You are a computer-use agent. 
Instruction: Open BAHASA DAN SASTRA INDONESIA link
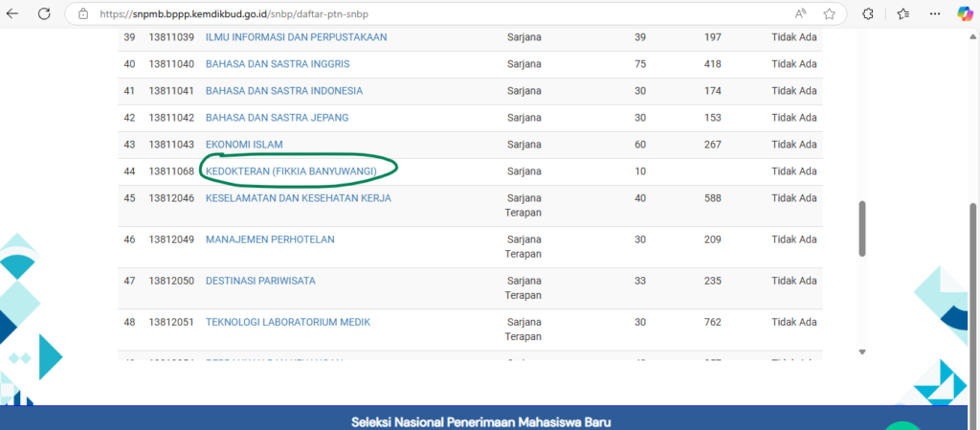click(284, 91)
